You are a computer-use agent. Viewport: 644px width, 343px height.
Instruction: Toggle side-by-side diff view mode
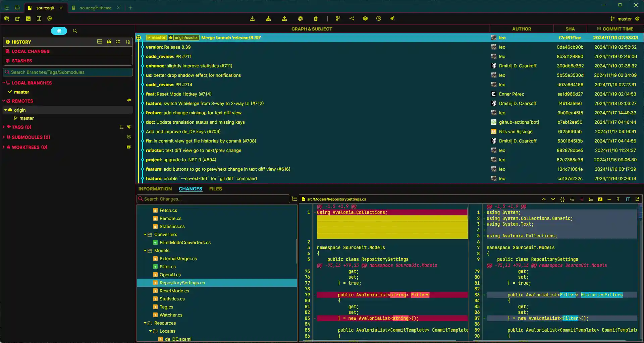click(x=628, y=199)
